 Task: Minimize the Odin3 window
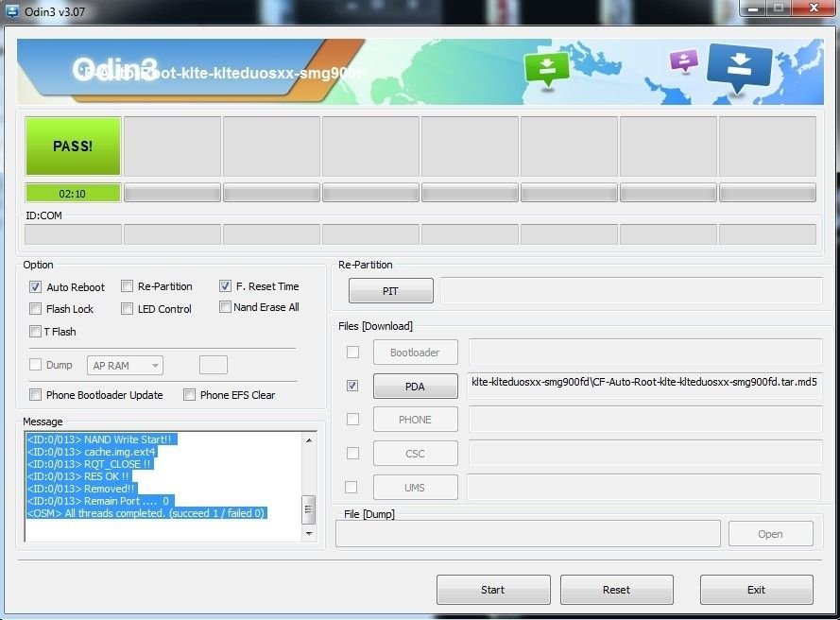[754, 9]
